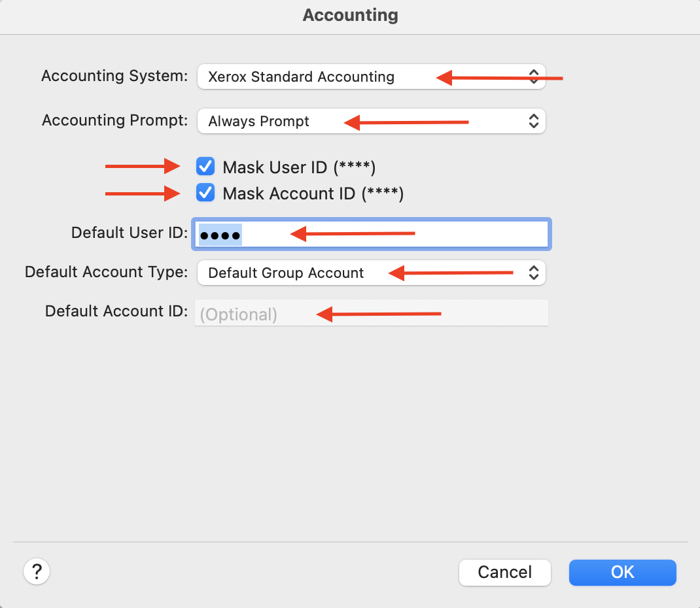Click the up-down chevron on Accounting System
Screen dimensions: 700x608
click(x=534, y=76)
